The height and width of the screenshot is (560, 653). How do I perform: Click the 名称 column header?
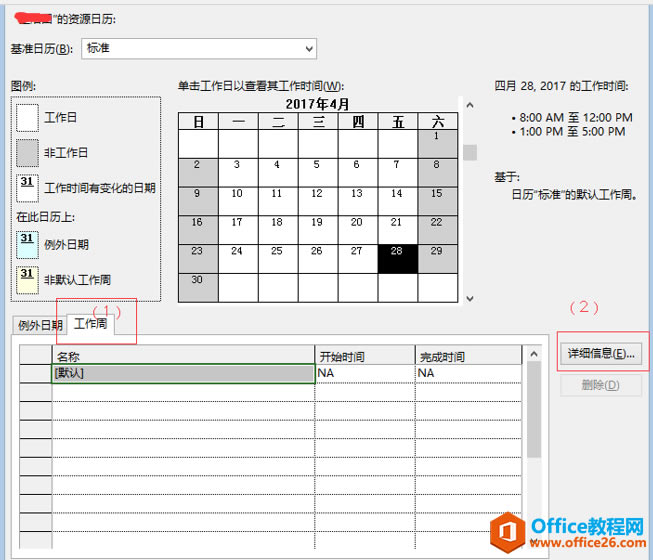[183, 355]
